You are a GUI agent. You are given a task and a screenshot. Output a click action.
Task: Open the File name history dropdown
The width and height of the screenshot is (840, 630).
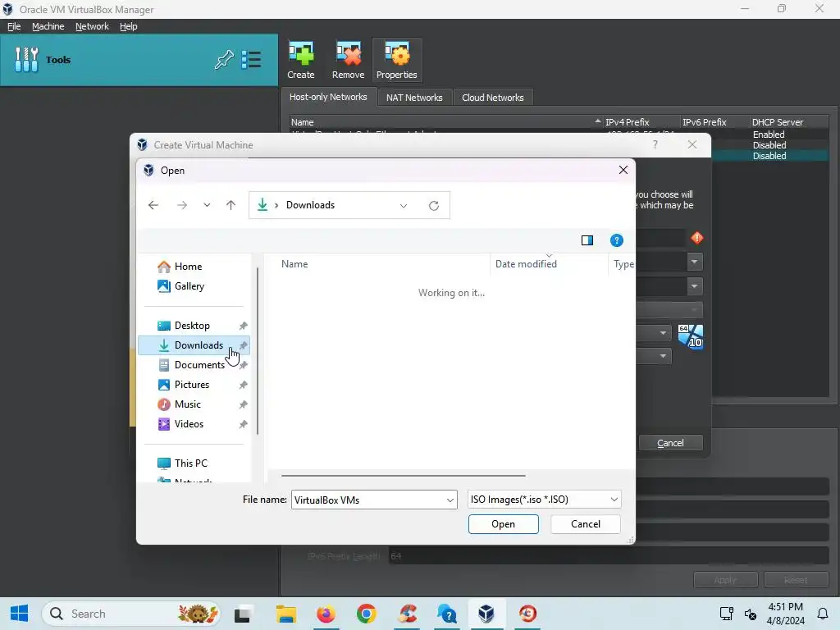click(x=450, y=500)
